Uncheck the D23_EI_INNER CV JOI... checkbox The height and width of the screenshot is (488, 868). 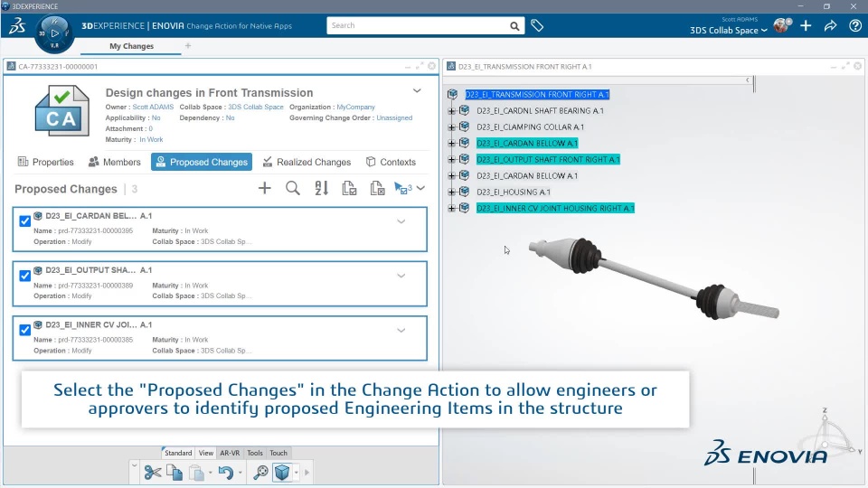25,331
